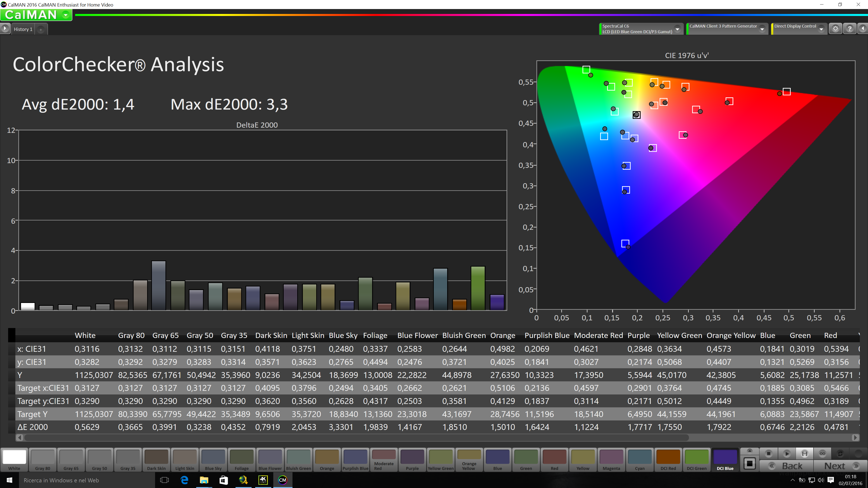The image size is (868, 488).
Task: Click the refresh loop icon
Action: tap(840, 453)
